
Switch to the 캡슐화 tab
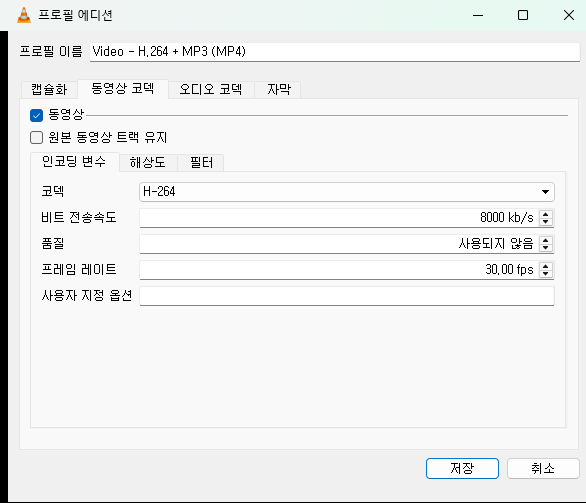point(49,90)
